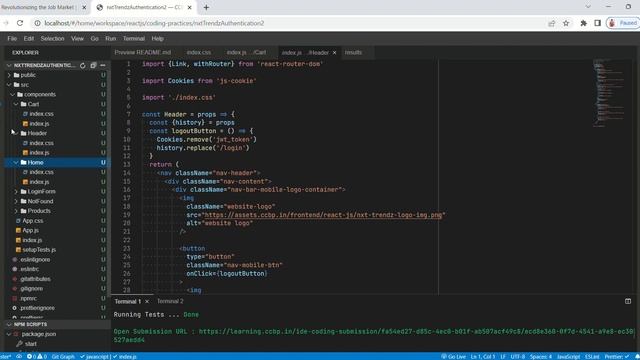Click Go Live in the status bar
This screenshot has height=360, width=640.
point(453,356)
